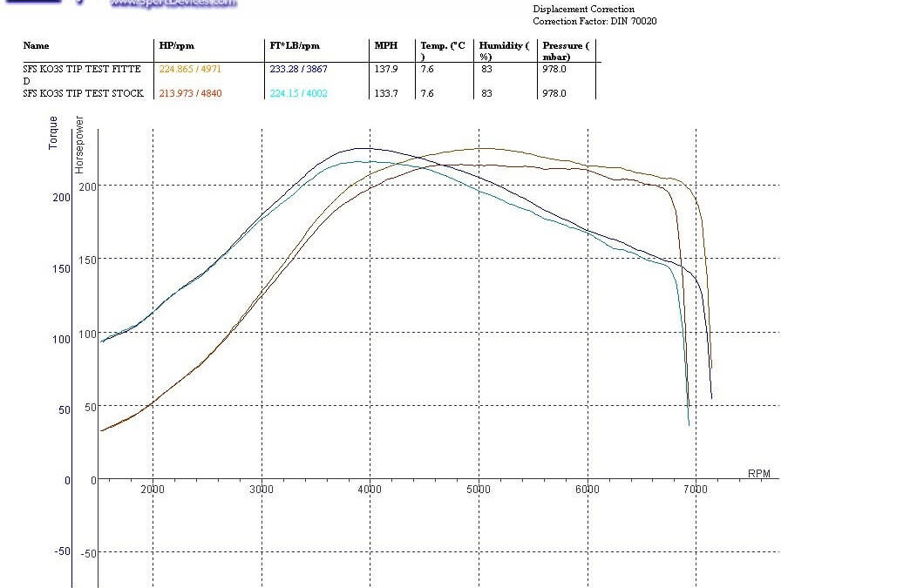Click the MPH value '137.9'

[x=386, y=69]
